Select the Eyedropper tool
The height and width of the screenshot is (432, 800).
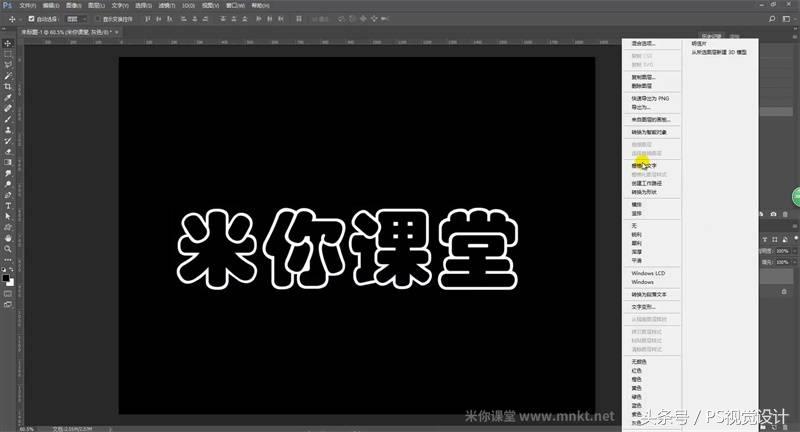pos(8,97)
